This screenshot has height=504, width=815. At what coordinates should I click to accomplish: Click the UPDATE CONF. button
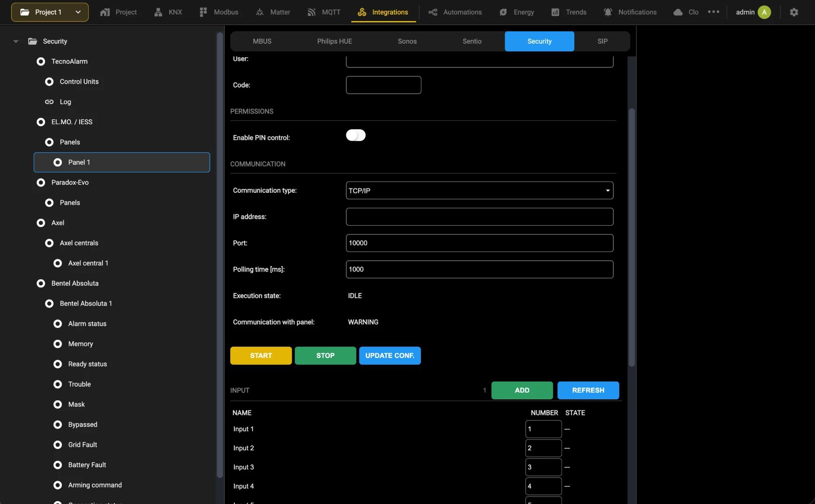point(390,356)
